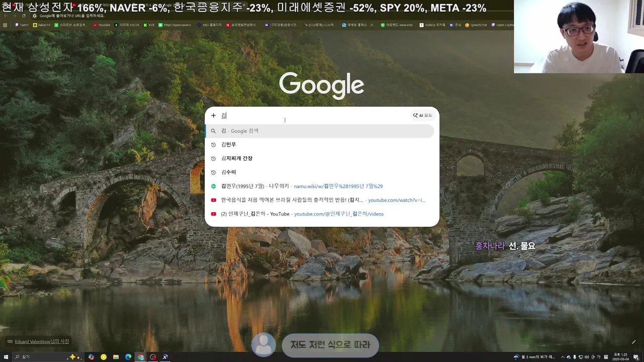Open the [CGV중계] bookmark
Image resolution: width=644 pixels, height=362 pixels.
point(319,25)
